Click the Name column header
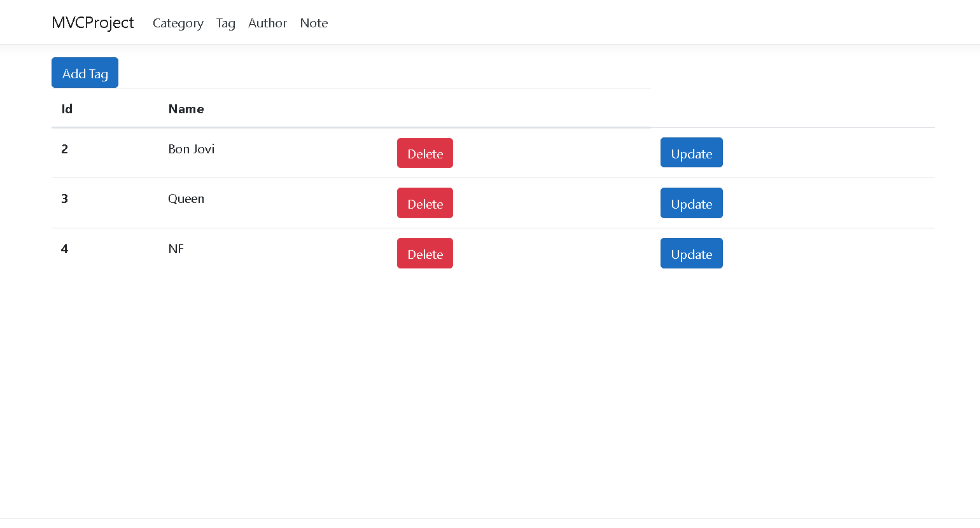Viewport: 980px width, 528px height. click(186, 109)
